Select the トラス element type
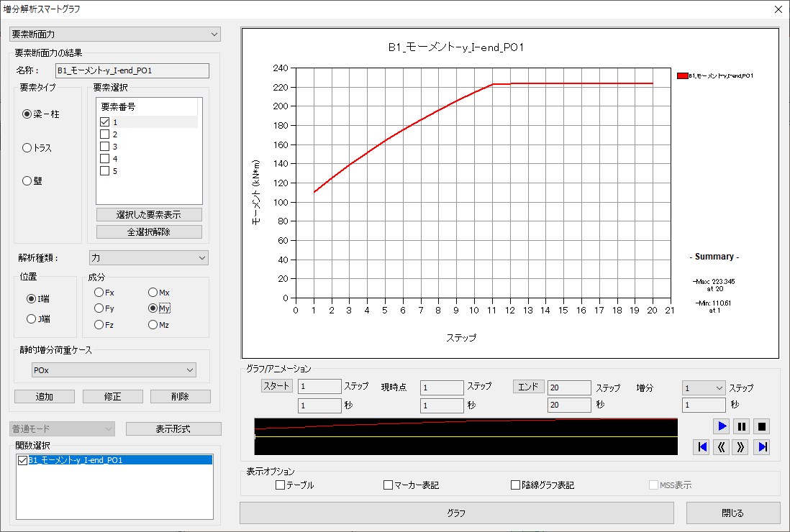790x532 pixels. (x=27, y=147)
